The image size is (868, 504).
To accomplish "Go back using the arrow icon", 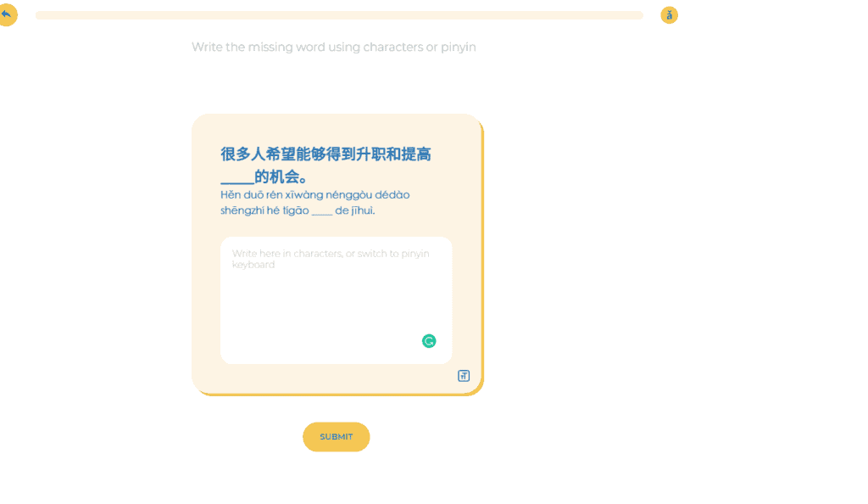I will pyautogui.click(x=7, y=14).
